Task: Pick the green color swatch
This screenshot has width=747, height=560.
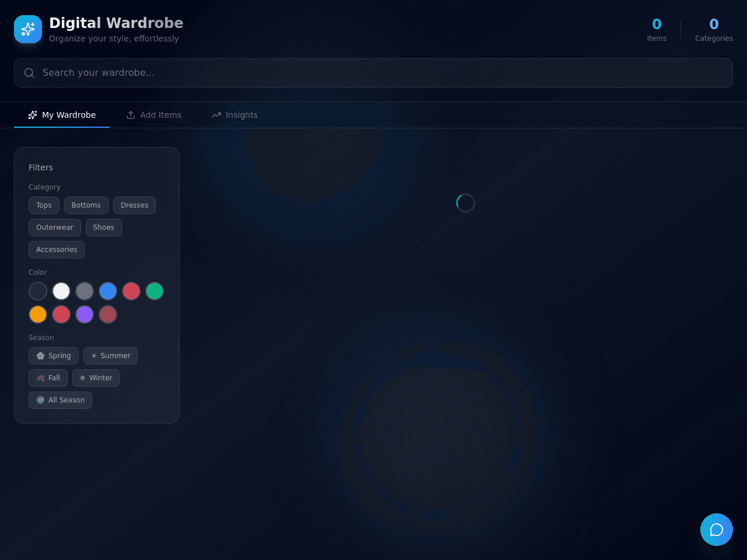Action: coord(155,291)
